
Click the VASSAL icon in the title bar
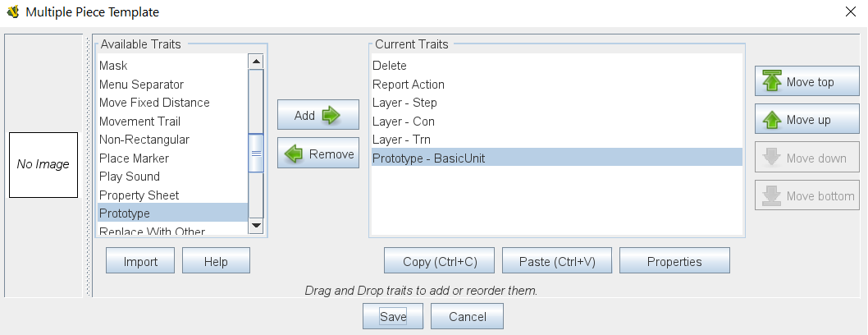13,12
